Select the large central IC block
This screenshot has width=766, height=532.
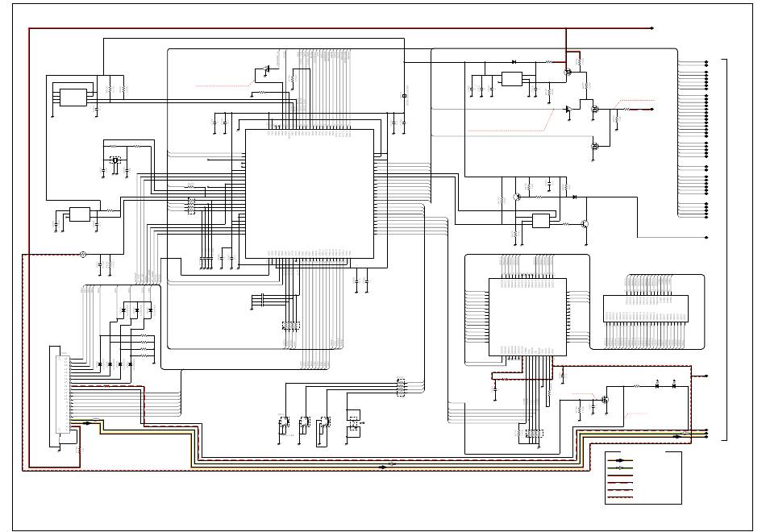pos(310,193)
